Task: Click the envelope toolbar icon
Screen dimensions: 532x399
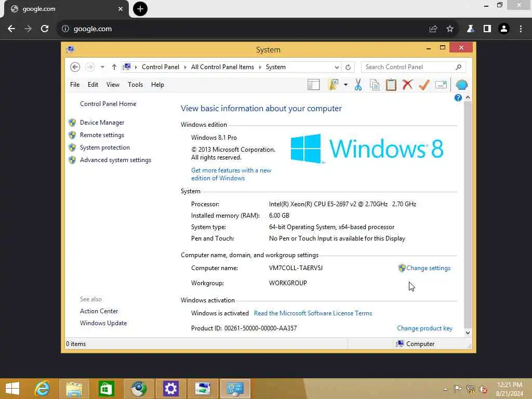Action: click(x=441, y=85)
